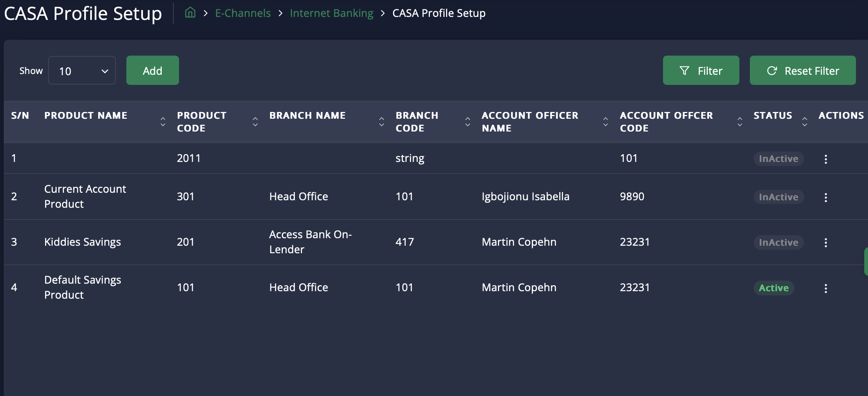Image resolution: width=868 pixels, height=396 pixels.
Task: Sort table by Status column
Action: coord(805,121)
